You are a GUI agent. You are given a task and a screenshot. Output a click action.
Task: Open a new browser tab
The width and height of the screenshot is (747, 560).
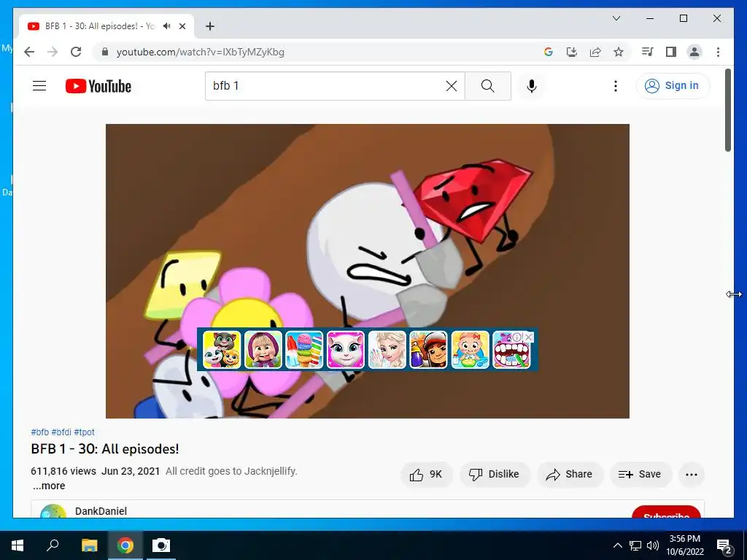(209, 26)
